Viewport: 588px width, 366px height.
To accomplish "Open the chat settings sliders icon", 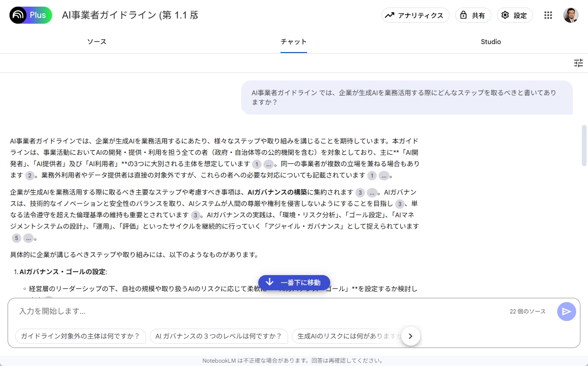I will coord(579,62).
